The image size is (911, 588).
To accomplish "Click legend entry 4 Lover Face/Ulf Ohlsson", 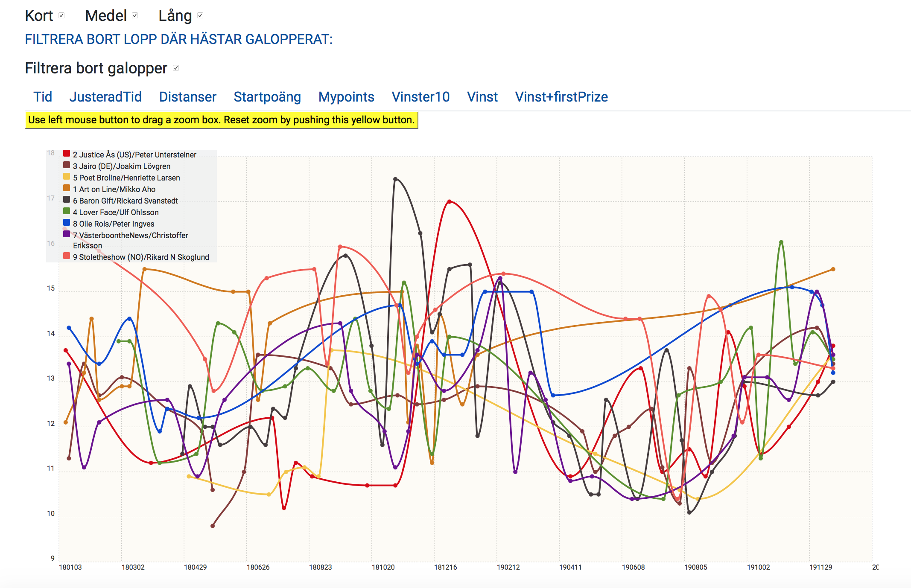I will tap(116, 212).
